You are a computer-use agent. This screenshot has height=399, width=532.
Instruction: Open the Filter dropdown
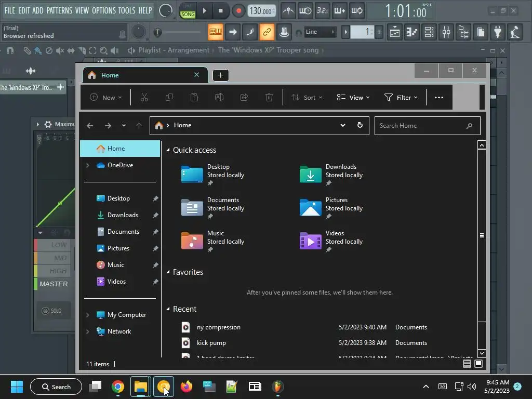[401, 97]
